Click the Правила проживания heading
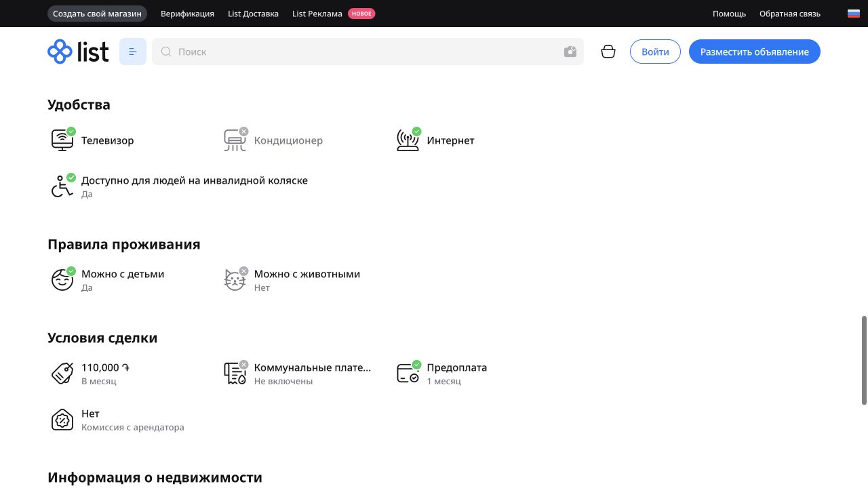The image size is (868, 488). pos(124,244)
